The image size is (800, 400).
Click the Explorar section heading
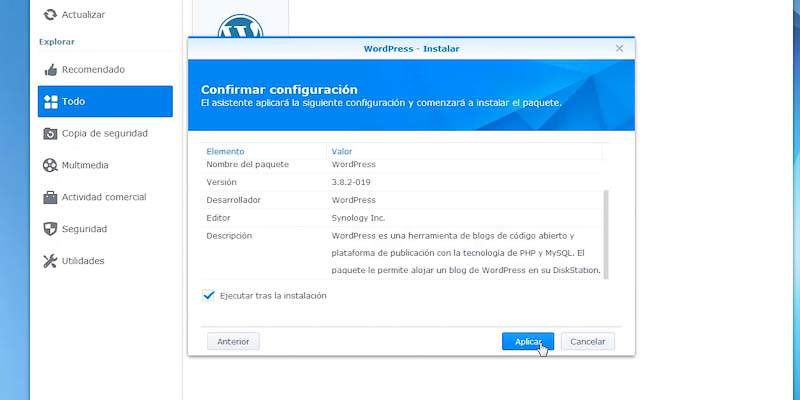tap(57, 42)
